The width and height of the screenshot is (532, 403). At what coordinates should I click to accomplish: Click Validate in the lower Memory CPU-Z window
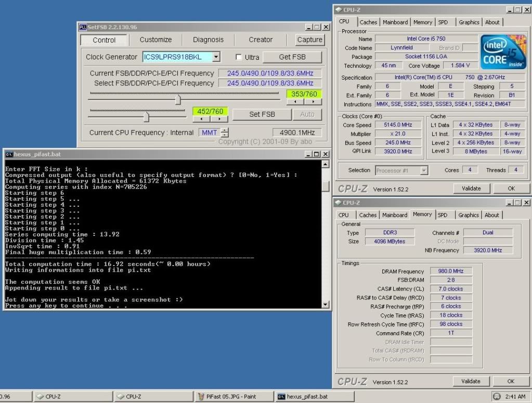pos(471,381)
